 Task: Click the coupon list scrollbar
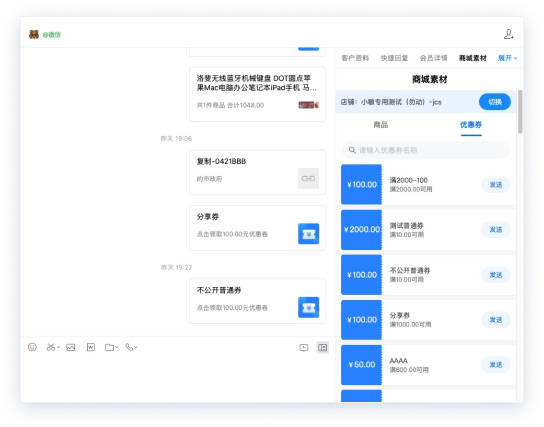click(x=520, y=112)
